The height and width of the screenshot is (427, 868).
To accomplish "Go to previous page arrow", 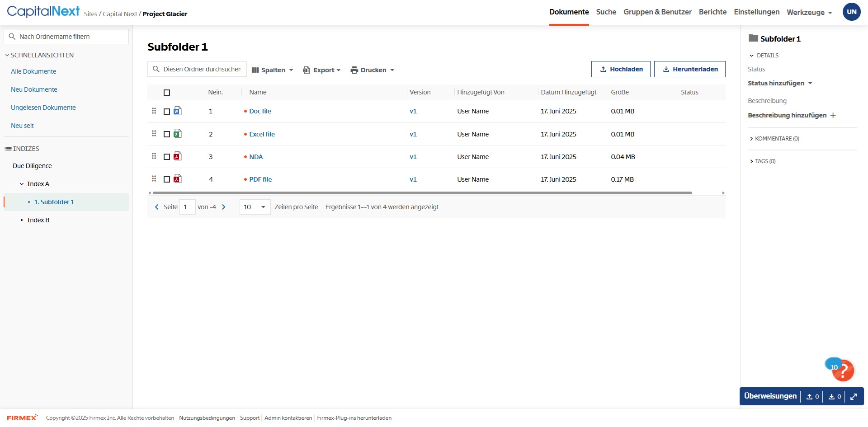I will click(157, 207).
